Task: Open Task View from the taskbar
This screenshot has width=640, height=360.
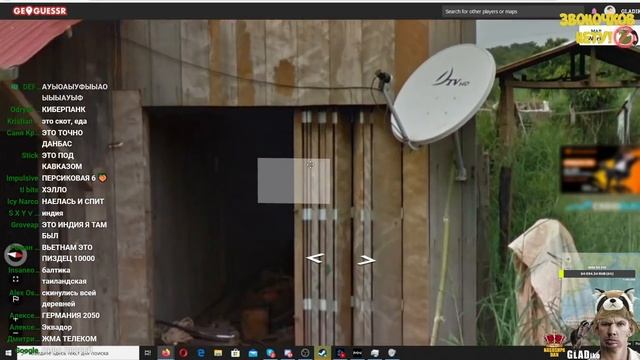Action: tap(147, 353)
